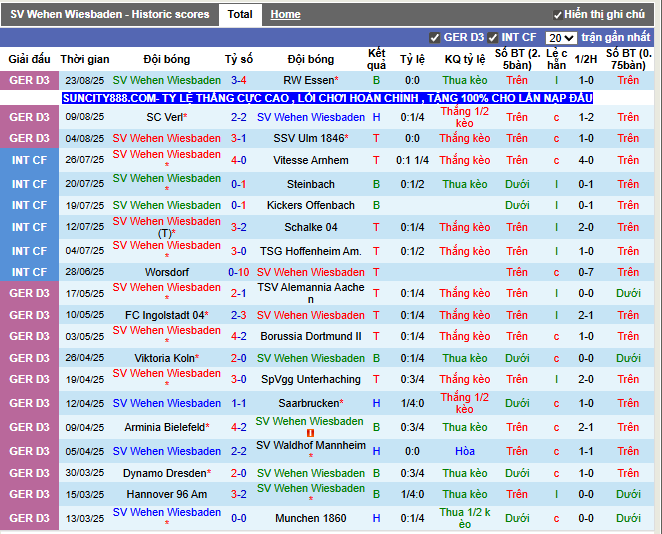
Task: Click the Tỷ số column header
Action: 239,59
